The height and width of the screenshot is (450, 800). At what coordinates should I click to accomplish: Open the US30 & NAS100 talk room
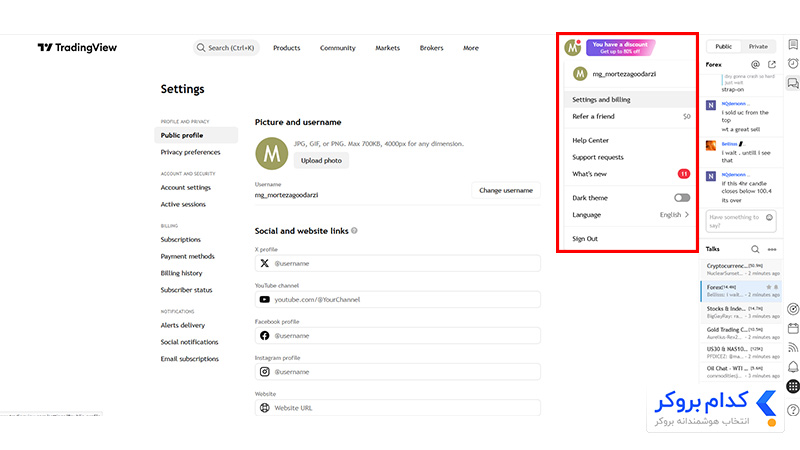coord(741,353)
